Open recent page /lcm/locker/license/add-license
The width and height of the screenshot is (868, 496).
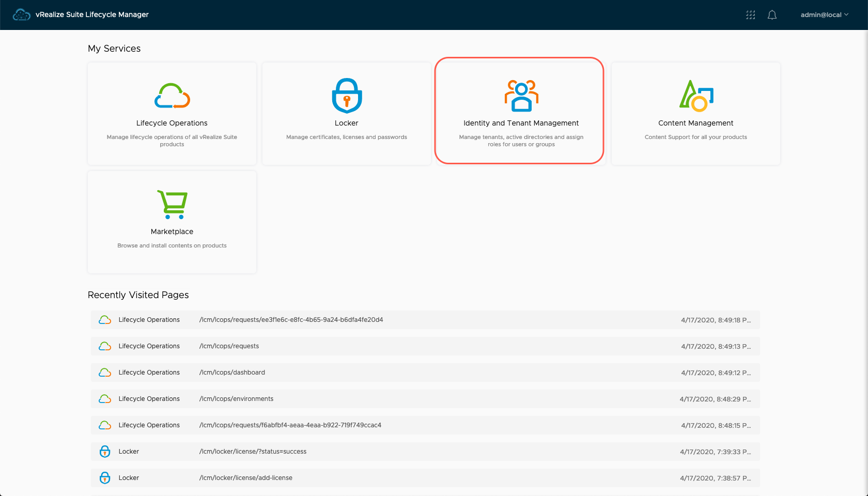[x=246, y=478]
